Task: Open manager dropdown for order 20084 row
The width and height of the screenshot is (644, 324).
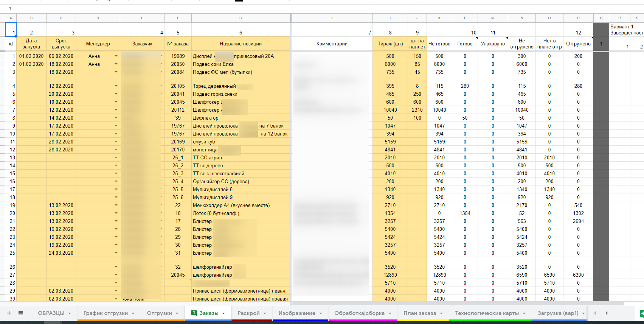Action: 116,72
